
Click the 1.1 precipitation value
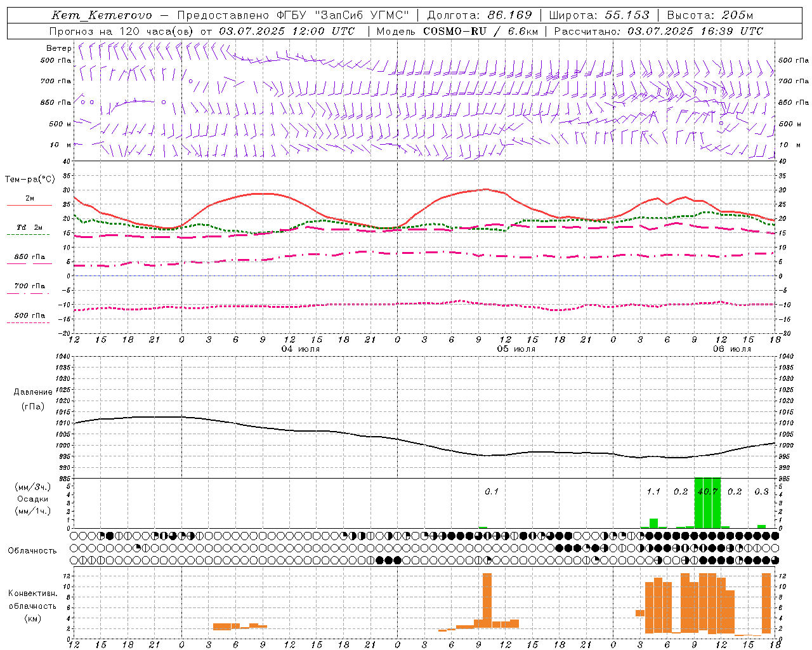tap(653, 492)
